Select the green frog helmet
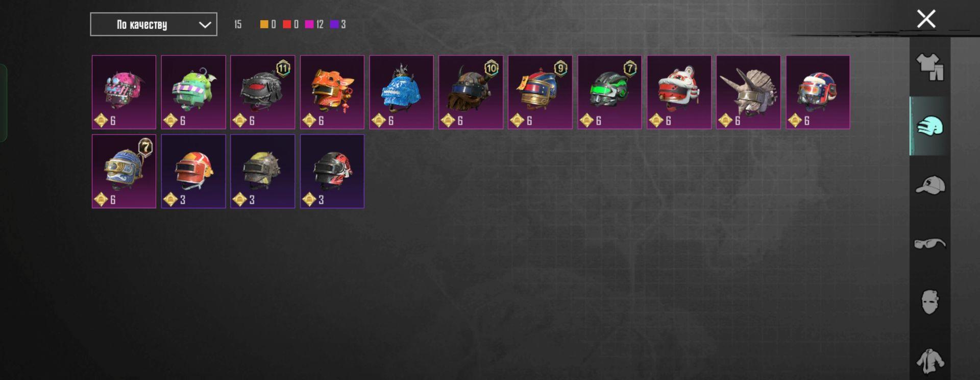 [x=193, y=92]
